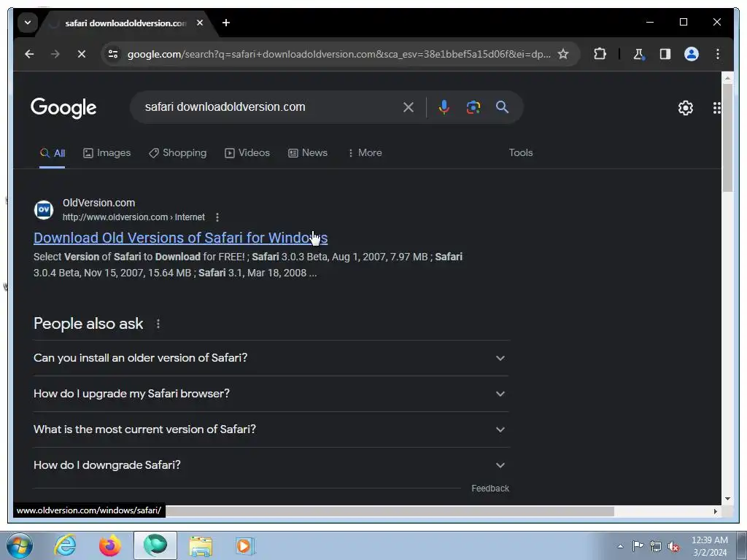747x560 pixels.
Task: Submit search with magnifying glass icon
Action: [x=502, y=107]
